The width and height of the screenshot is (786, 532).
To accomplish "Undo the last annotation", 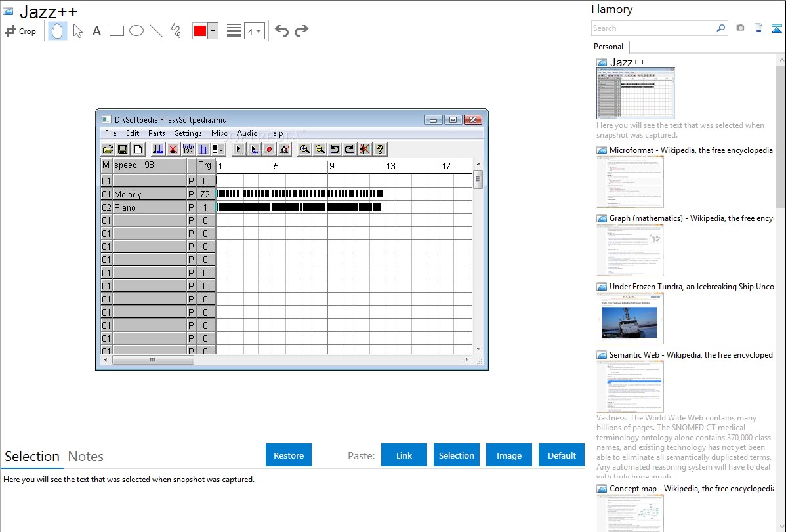I will pyautogui.click(x=281, y=31).
